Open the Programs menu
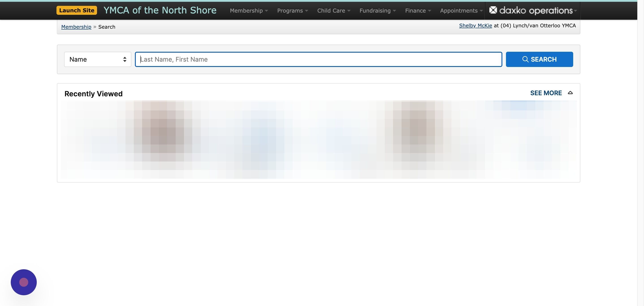The image size is (644, 306). (292, 11)
